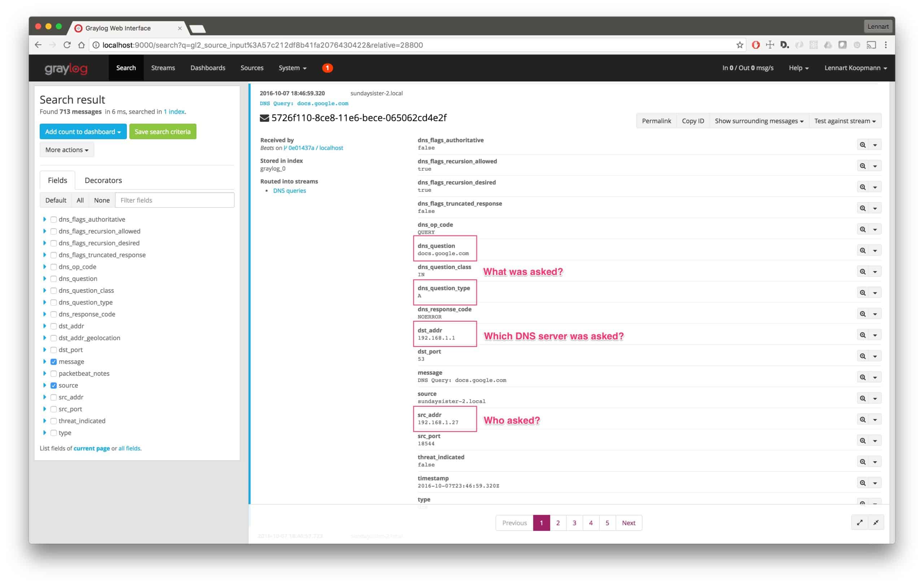This screenshot has width=924, height=585.
Task: Click the magnifier icon beside dns_question field
Action: pos(862,250)
